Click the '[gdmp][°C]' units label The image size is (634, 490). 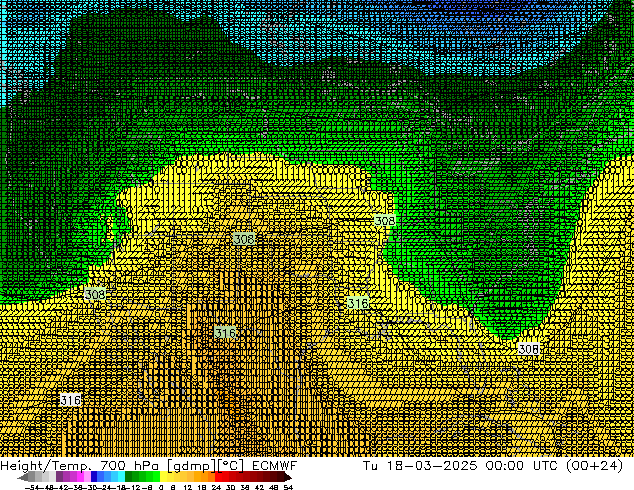(x=206, y=466)
